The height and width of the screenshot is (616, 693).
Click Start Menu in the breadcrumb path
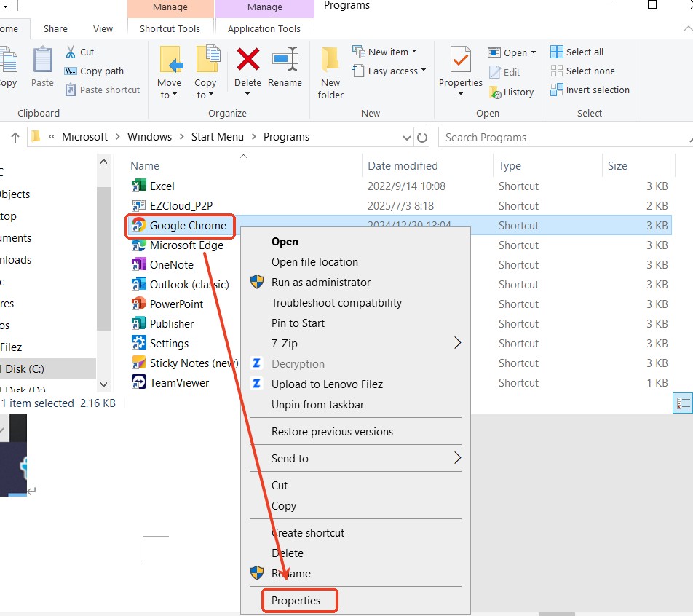(218, 137)
